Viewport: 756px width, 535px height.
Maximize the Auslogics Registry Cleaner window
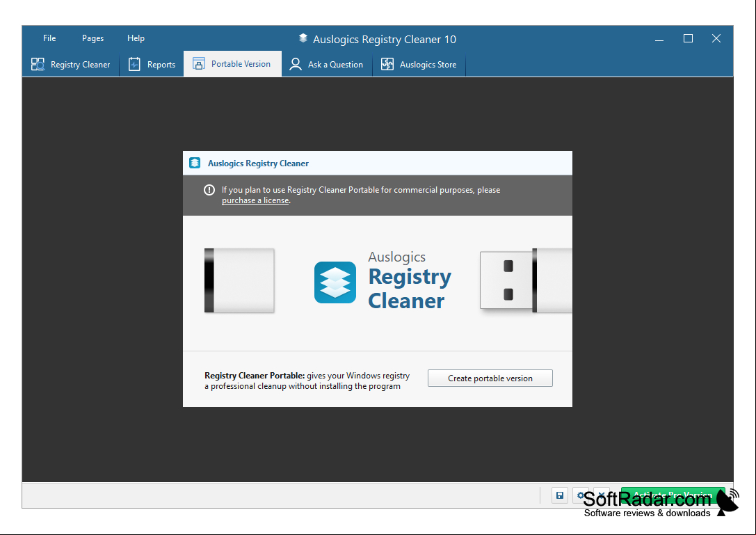tap(688, 38)
